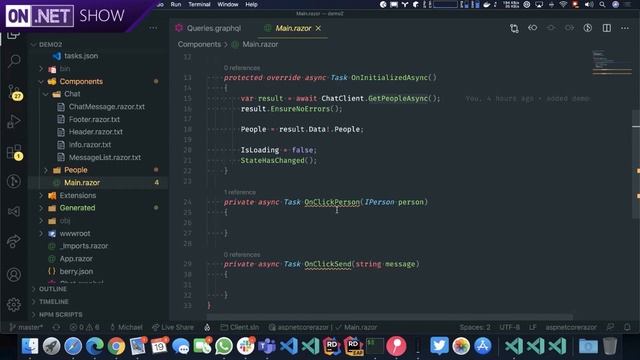Select language mode aspnetcorerazor at status bar right
The image size is (640, 360).
pos(571,327)
